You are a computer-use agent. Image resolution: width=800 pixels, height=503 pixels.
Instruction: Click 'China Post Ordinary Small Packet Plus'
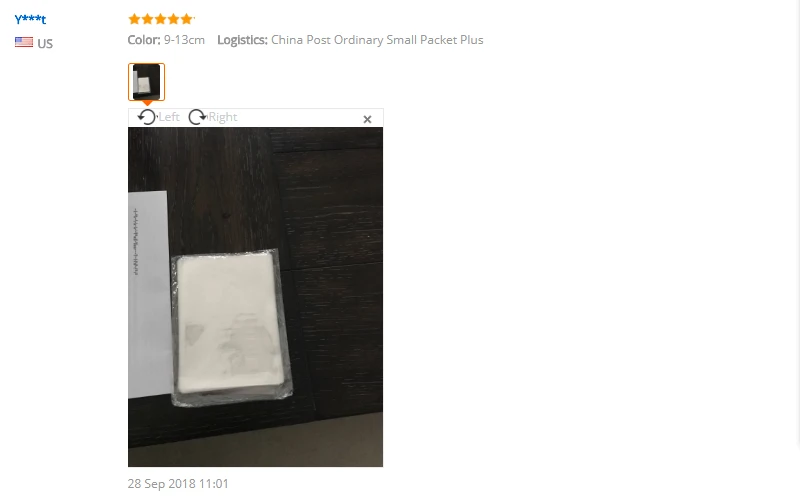[377, 40]
